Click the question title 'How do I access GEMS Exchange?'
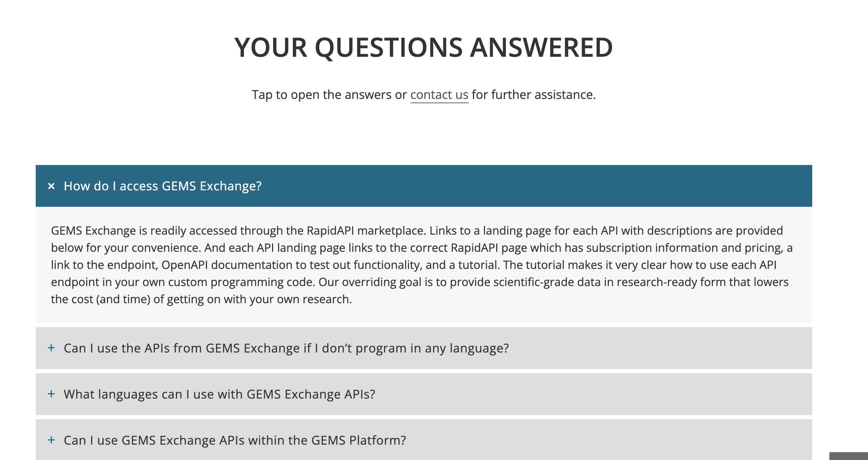The height and width of the screenshot is (460, 868). click(x=163, y=186)
